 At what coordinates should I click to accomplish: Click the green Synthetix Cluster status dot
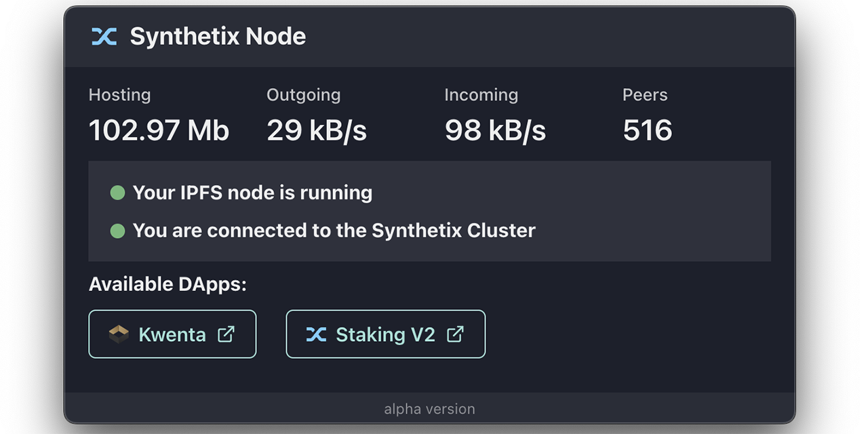[x=117, y=231]
